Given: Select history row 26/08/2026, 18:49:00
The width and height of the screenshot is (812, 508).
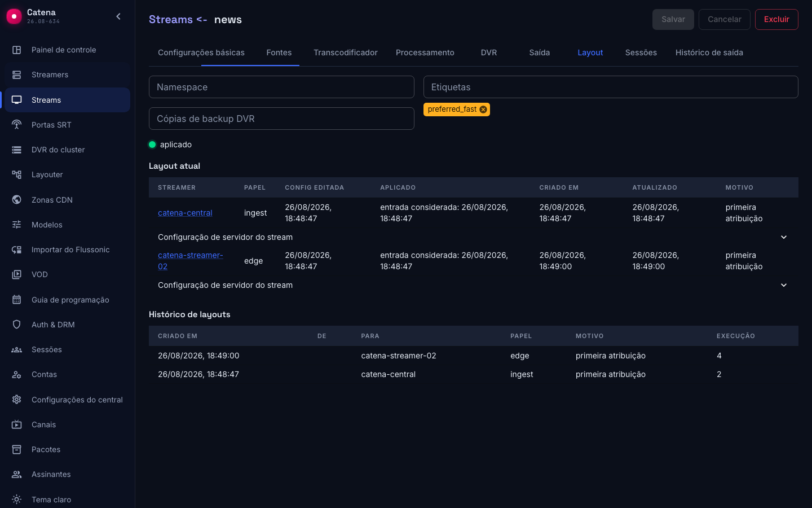Looking at the screenshot, I should [474, 356].
